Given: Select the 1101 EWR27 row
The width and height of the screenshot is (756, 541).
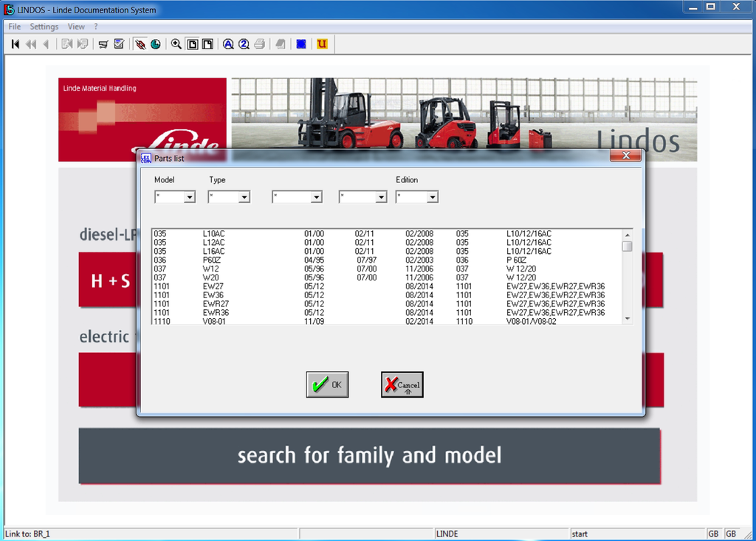Looking at the screenshot, I should (x=387, y=304).
